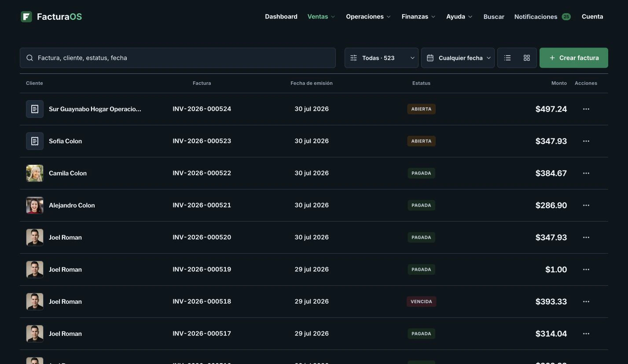The width and height of the screenshot is (628, 364).
Task: Switch to grid view layout
Action: [527, 58]
